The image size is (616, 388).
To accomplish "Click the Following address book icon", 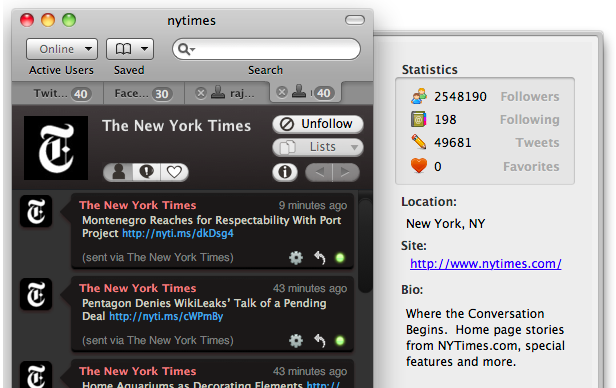I will (419, 119).
